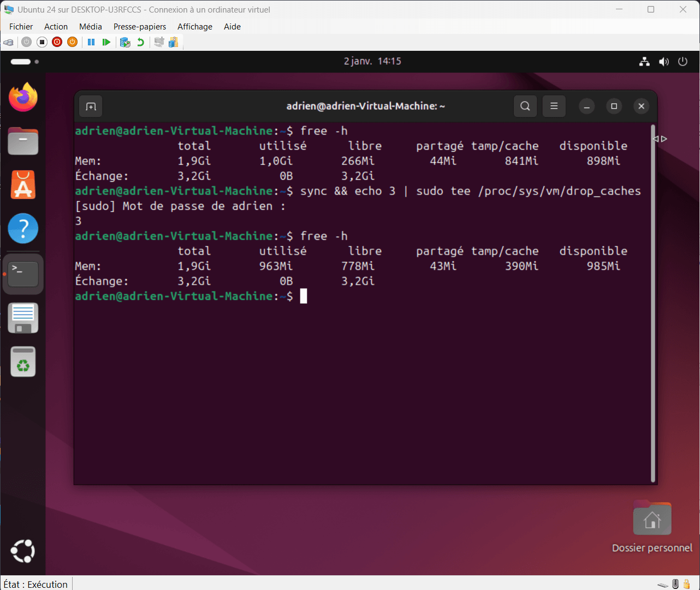Expand the terminal hamburger menu
Screen dimensions: 700x590
click(554, 106)
